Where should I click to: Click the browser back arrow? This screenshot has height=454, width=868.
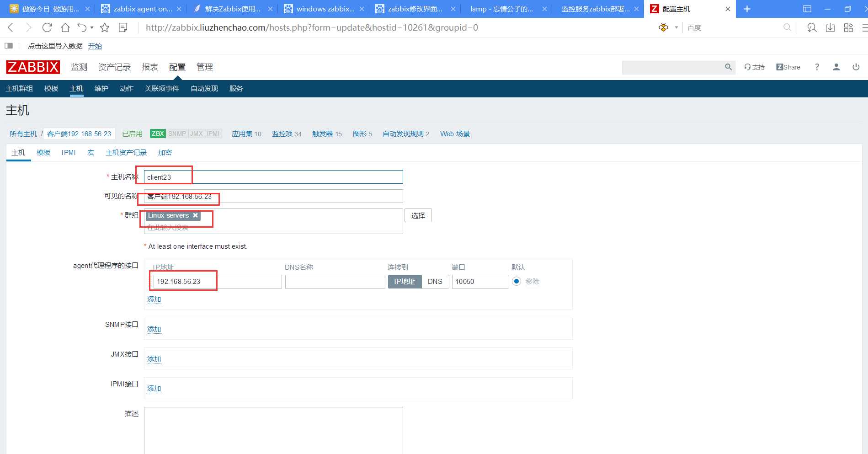point(11,27)
